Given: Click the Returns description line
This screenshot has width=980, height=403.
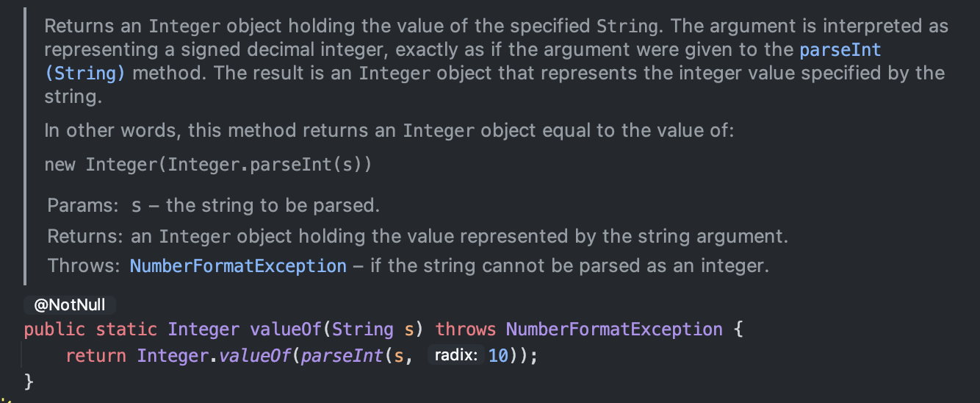Looking at the screenshot, I should click(x=417, y=236).
